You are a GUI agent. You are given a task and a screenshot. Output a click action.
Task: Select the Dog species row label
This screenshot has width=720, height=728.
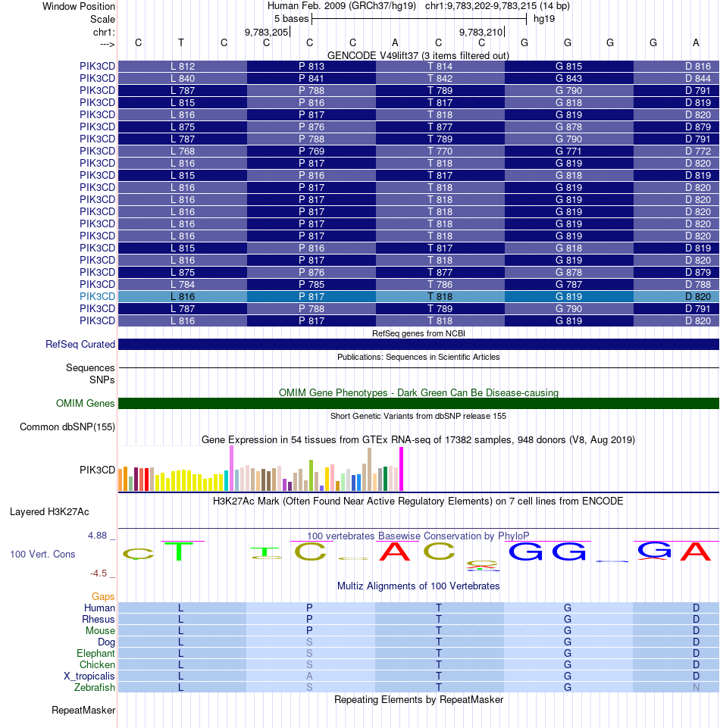coord(106,642)
